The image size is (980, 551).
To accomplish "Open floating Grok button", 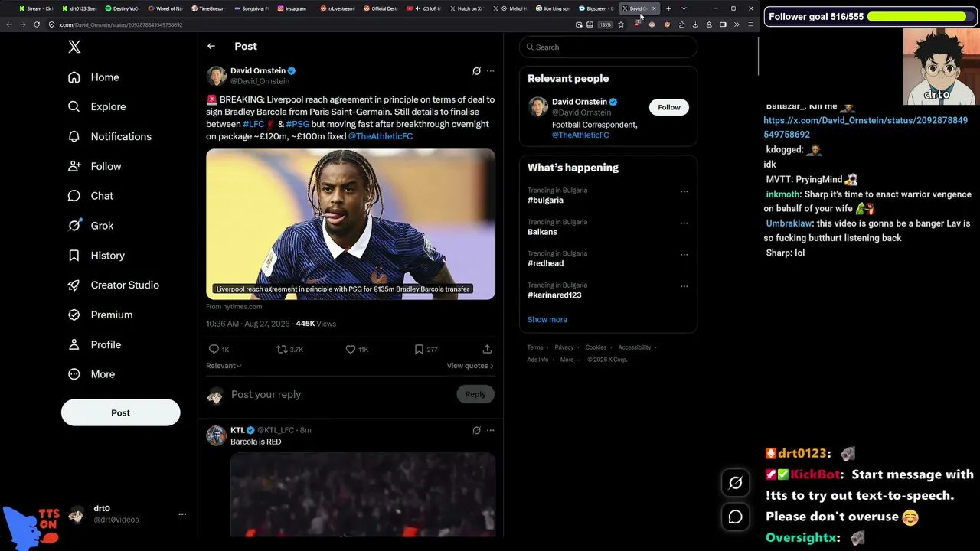I will [x=736, y=482].
